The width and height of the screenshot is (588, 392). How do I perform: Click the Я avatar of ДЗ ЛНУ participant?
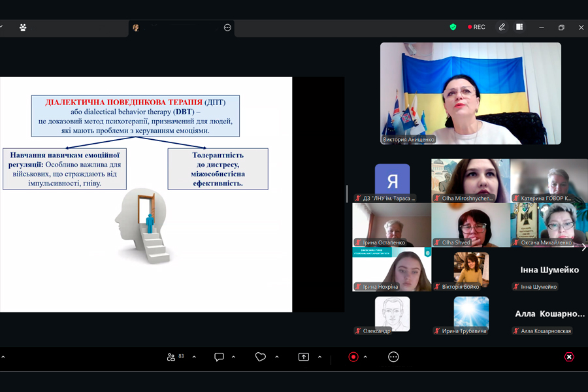point(392,181)
